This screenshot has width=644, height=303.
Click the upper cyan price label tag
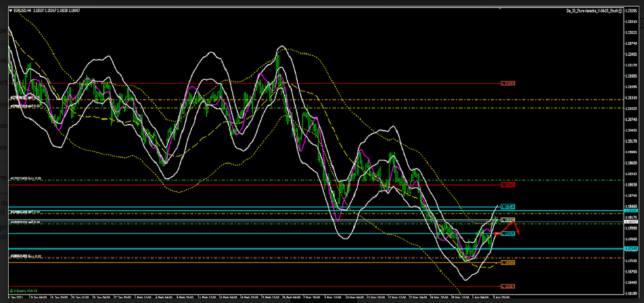coord(507,207)
